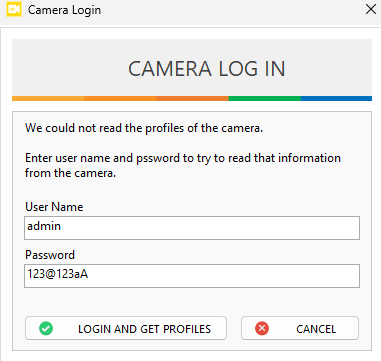Viewport: 381px width, 361px height.
Task: Click the yellow camera app icon in title bar
Action: [x=14, y=9]
